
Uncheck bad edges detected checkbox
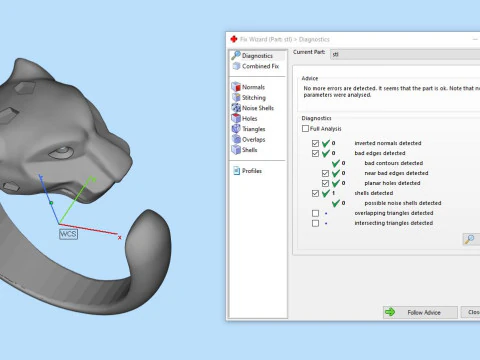click(315, 153)
